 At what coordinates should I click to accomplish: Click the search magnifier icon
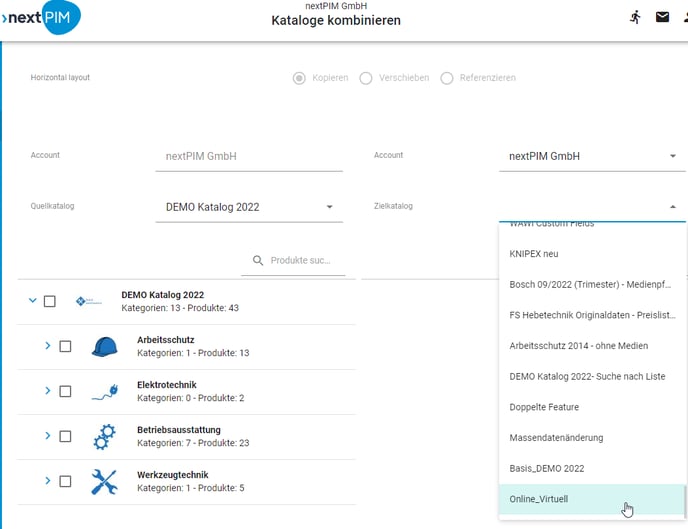pyautogui.click(x=258, y=261)
